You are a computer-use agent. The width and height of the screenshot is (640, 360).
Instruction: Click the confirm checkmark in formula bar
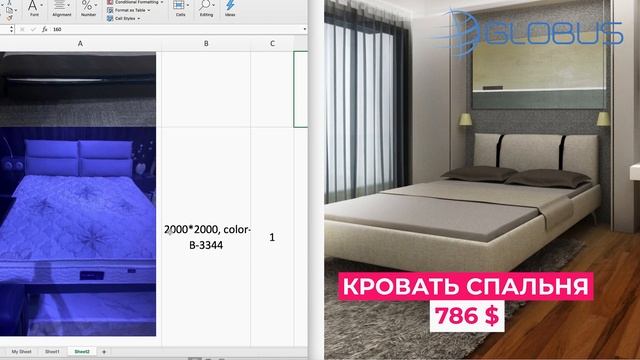pos(33,29)
